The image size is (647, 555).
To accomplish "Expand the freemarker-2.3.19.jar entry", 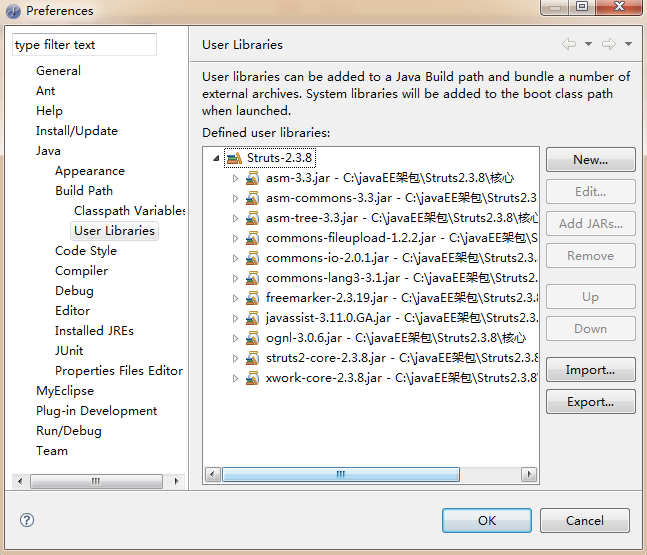I will click(235, 298).
